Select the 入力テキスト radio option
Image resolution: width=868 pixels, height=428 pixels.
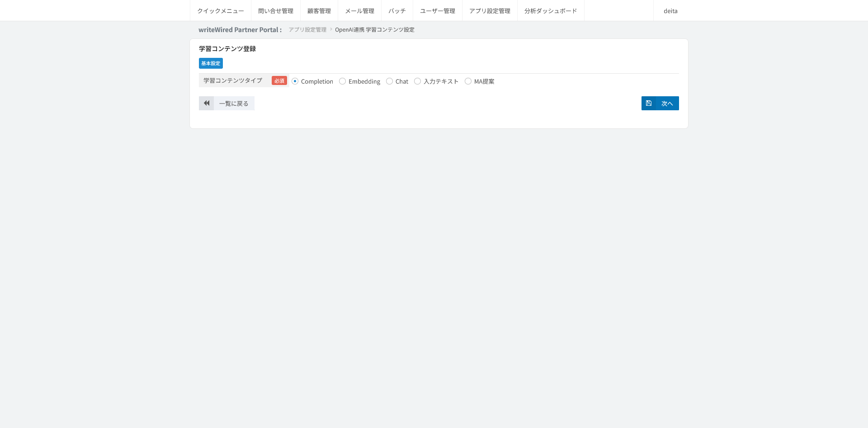point(418,81)
